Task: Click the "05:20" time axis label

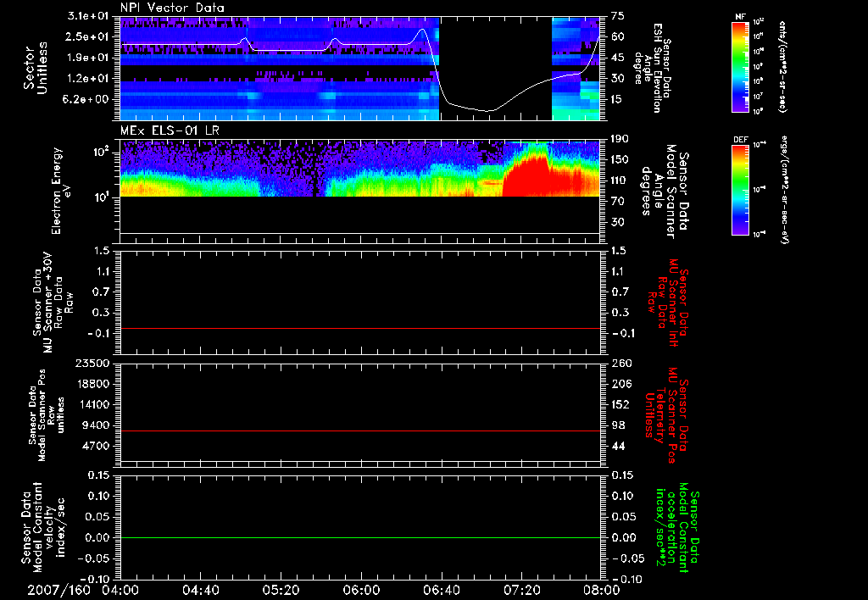Action: tap(281, 590)
